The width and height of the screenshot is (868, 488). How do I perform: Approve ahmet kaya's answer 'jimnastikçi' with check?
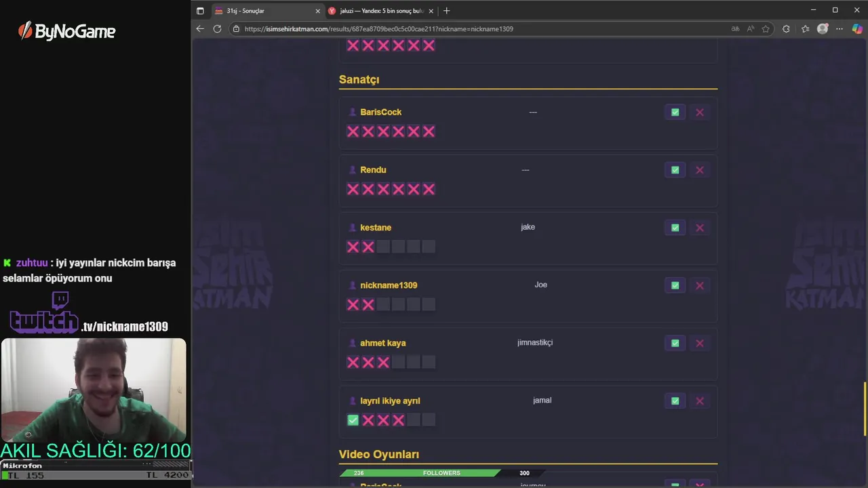click(x=675, y=343)
